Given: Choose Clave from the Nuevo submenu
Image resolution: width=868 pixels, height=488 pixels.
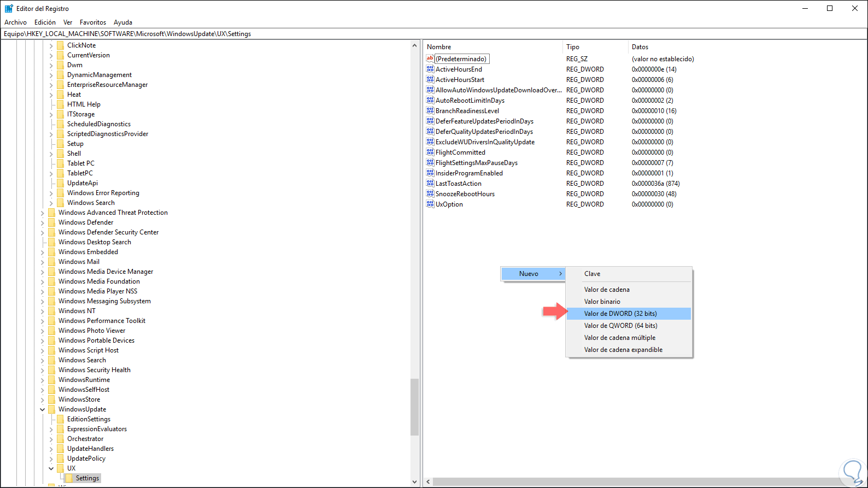Looking at the screenshot, I should [x=629, y=274].
